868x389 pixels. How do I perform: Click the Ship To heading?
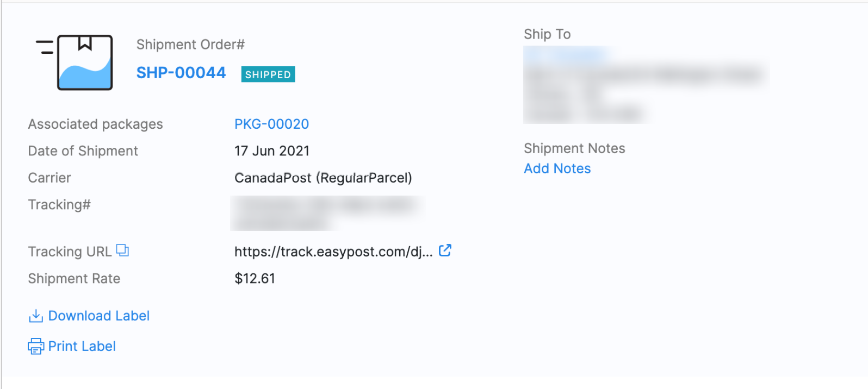click(x=547, y=34)
